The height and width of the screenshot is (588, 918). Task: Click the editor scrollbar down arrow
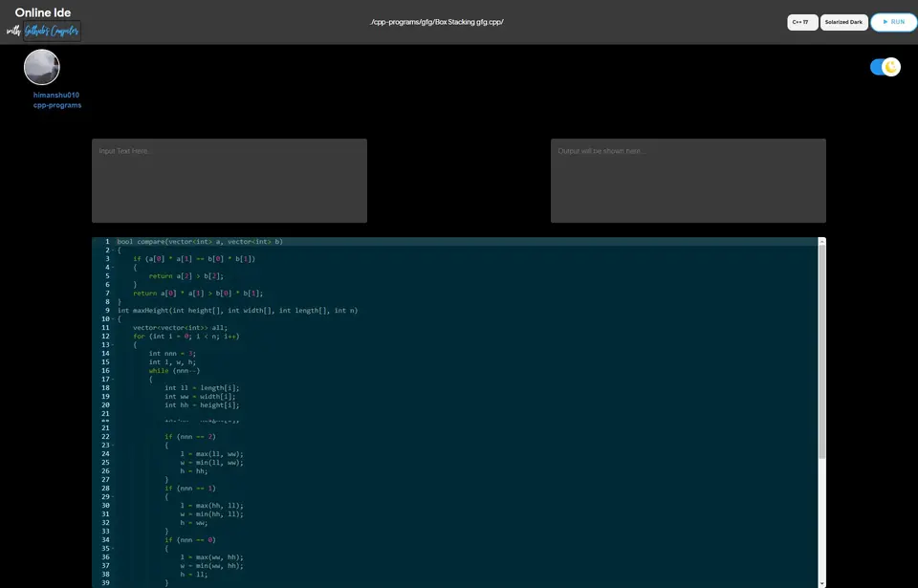(822, 583)
